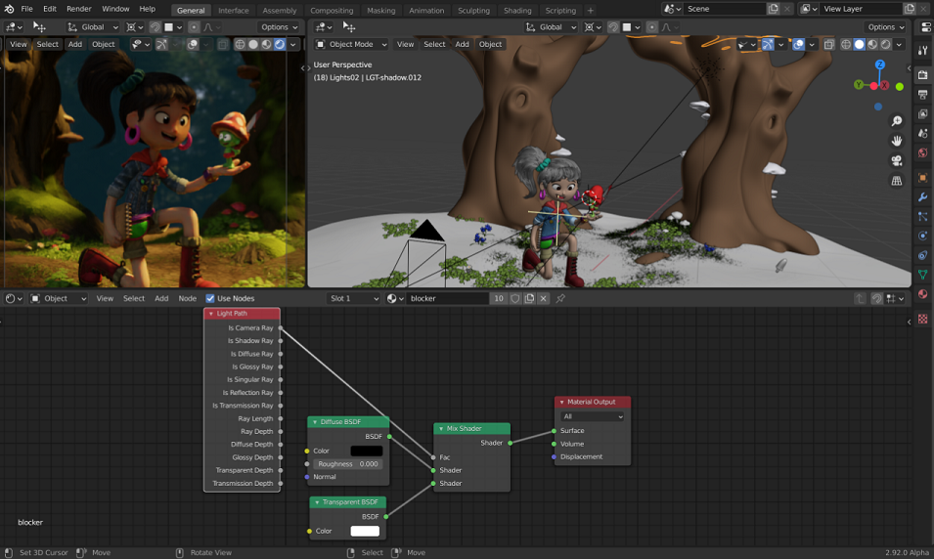
Task: Click the add workspace plus button
Action: pos(591,10)
